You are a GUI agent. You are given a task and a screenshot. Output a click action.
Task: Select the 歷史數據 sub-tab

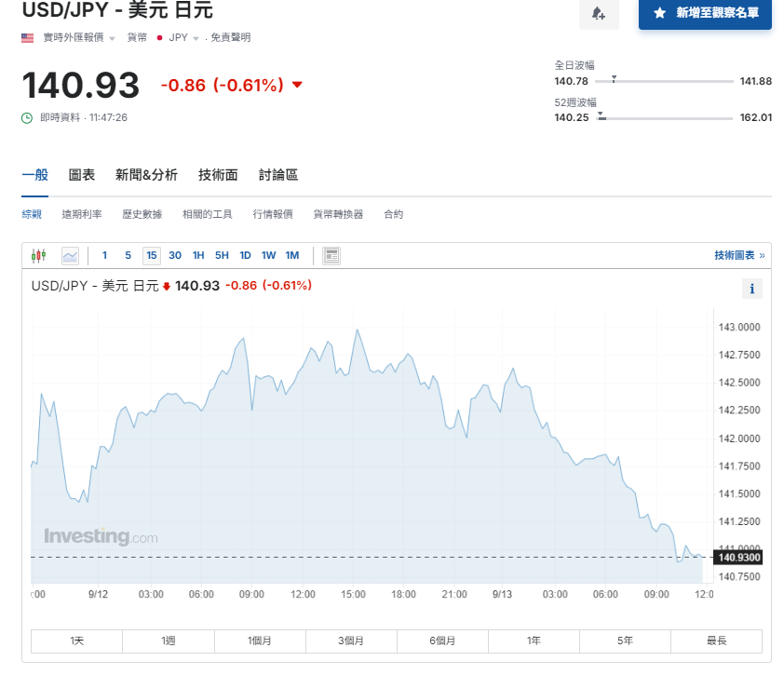(142, 214)
